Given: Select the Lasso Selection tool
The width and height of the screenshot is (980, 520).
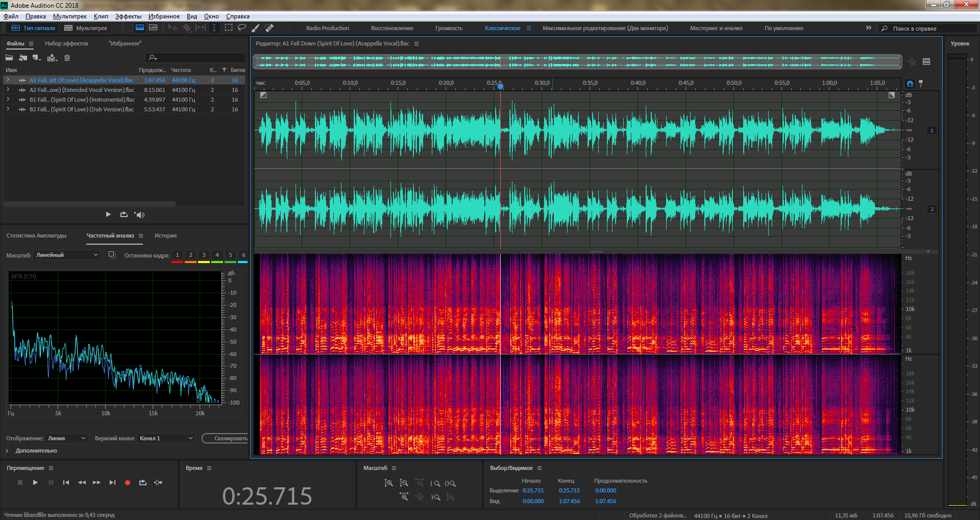Looking at the screenshot, I should (242, 28).
